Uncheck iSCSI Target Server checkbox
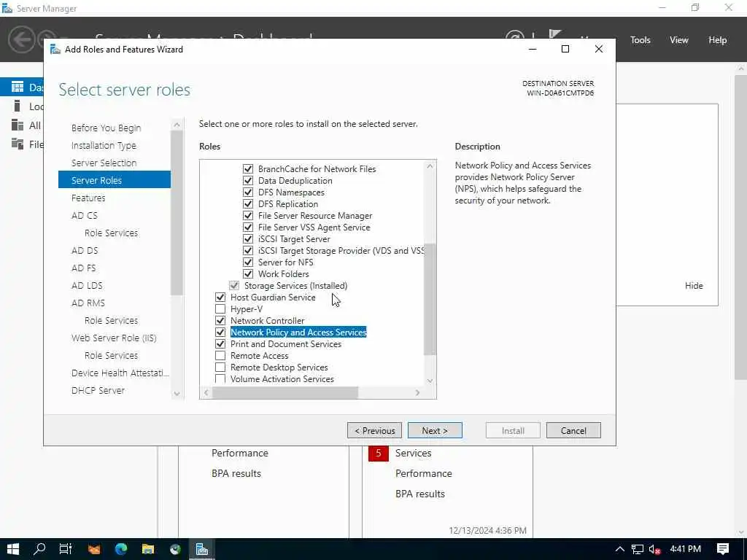 (x=248, y=238)
